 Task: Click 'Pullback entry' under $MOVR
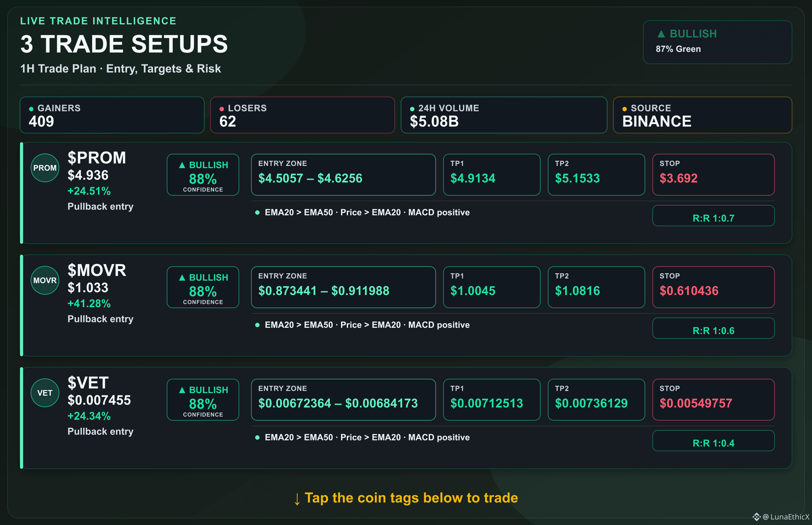tap(101, 319)
